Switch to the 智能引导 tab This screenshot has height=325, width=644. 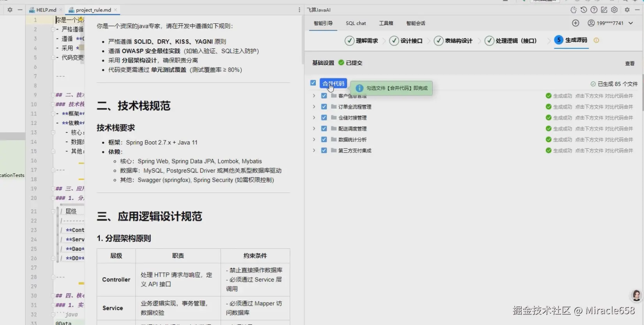(x=323, y=23)
